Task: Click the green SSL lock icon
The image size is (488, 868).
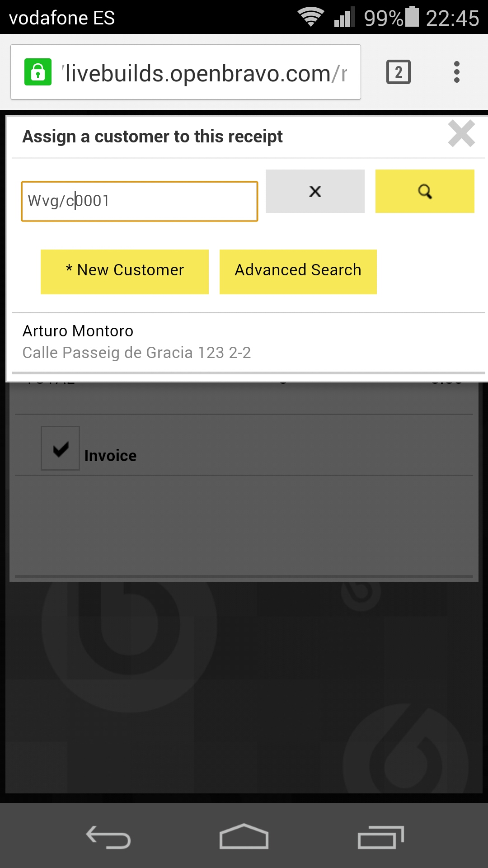Action: click(x=38, y=72)
